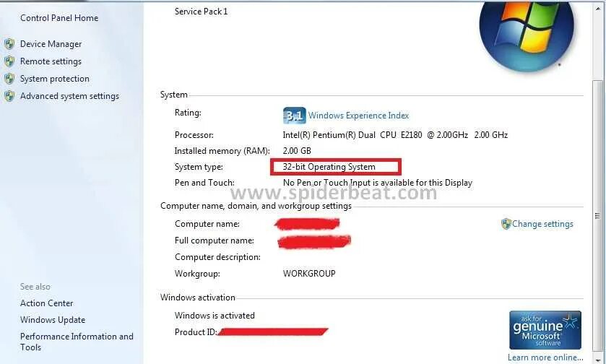Image resolution: width=606 pixels, height=364 pixels.
Task: Click the Learn more online link
Action: 545,357
